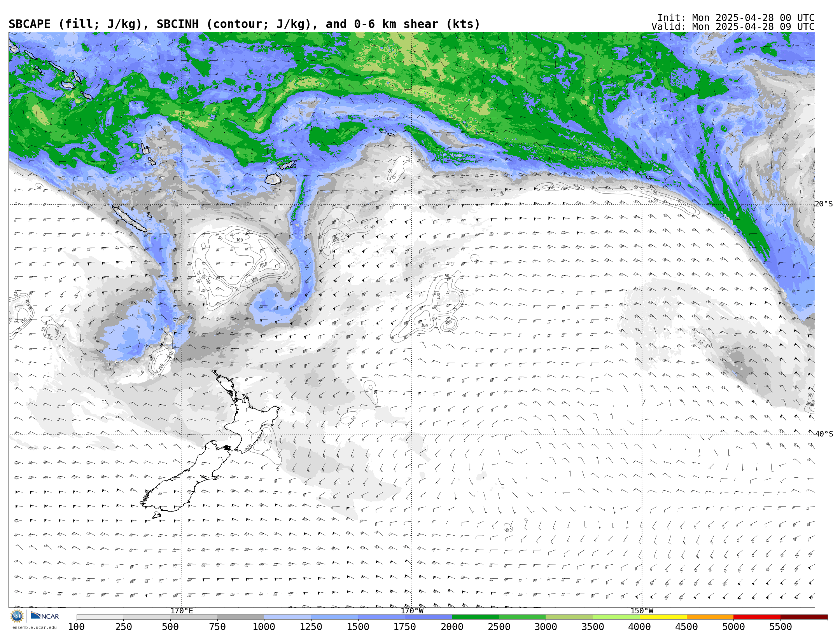Pick the lime 3500–4000 colorbar segment
Viewport: 840px width, 632px height.
[x=616, y=617]
